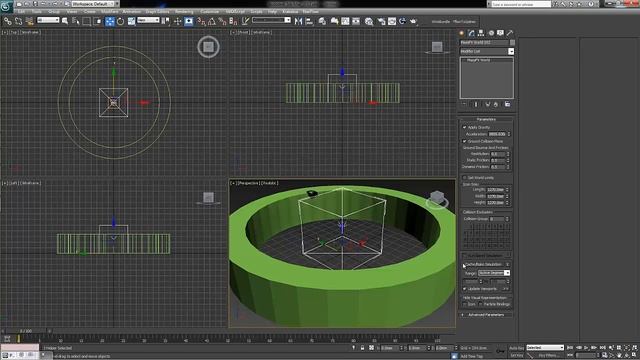
Task: Click the search keyword input field
Action: [x=520, y=4]
